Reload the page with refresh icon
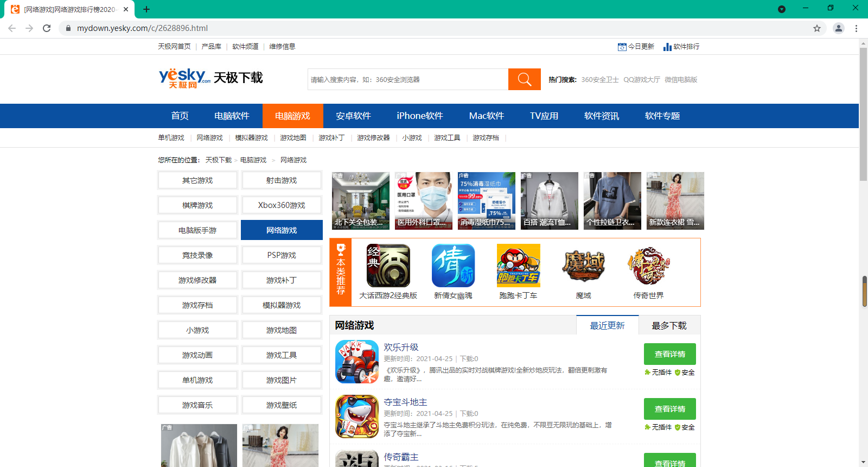This screenshot has height=467, width=868. tap(47, 28)
